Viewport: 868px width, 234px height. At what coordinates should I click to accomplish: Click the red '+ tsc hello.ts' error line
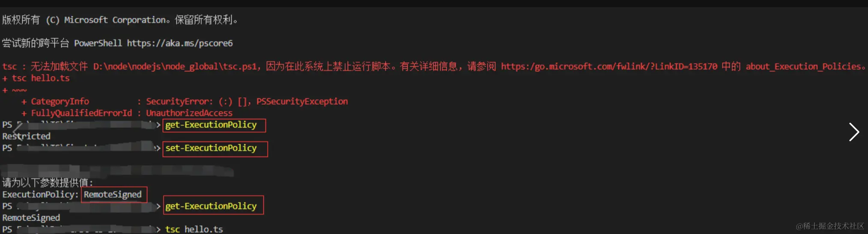pyautogui.click(x=36, y=78)
